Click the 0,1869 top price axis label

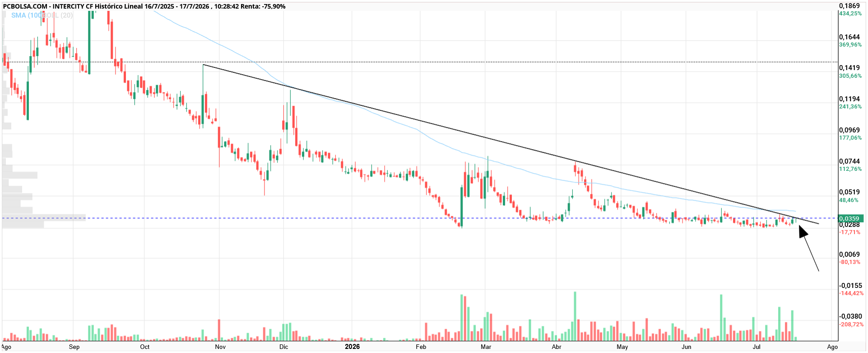pyautogui.click(x=849, y=6)
